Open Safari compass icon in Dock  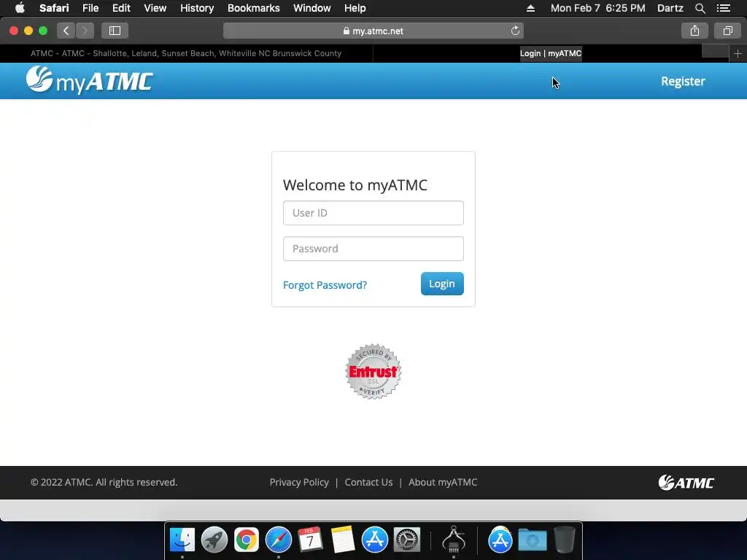pos(278,540)
